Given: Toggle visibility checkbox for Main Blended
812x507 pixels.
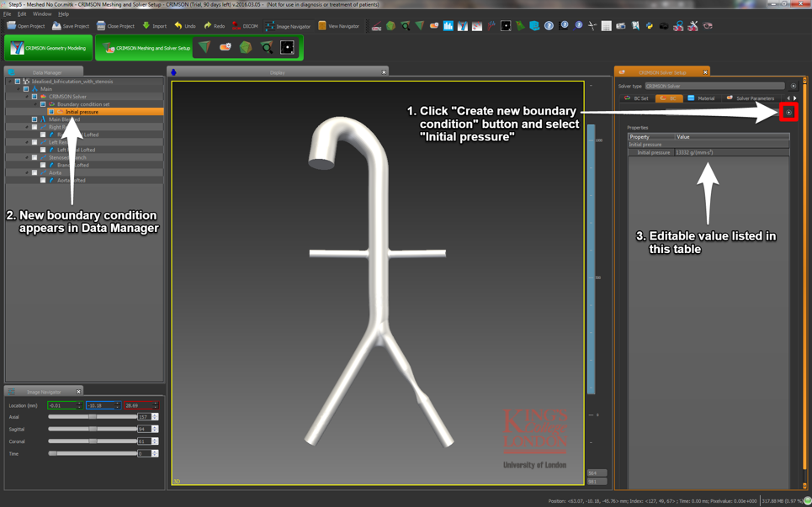Looking at the screenshot, I should coord(34,119).
